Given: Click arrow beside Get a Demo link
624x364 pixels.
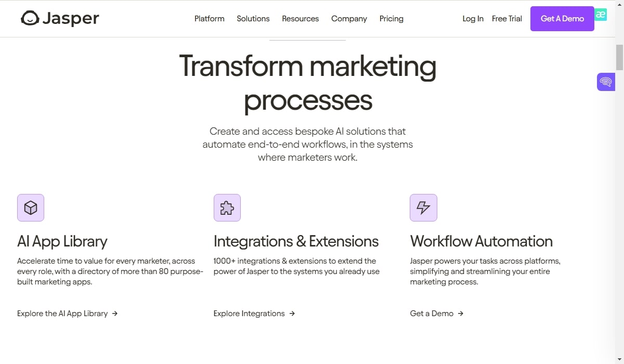Looking at the screenshot, I should click(461, 314).
